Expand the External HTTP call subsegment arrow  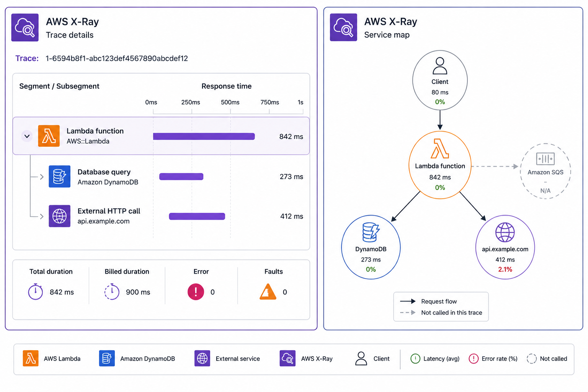point(42,216)
